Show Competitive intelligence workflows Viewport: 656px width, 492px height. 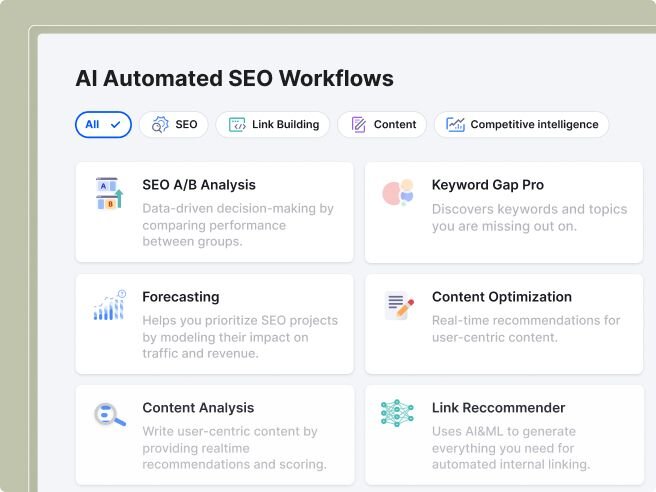(521, 125)
